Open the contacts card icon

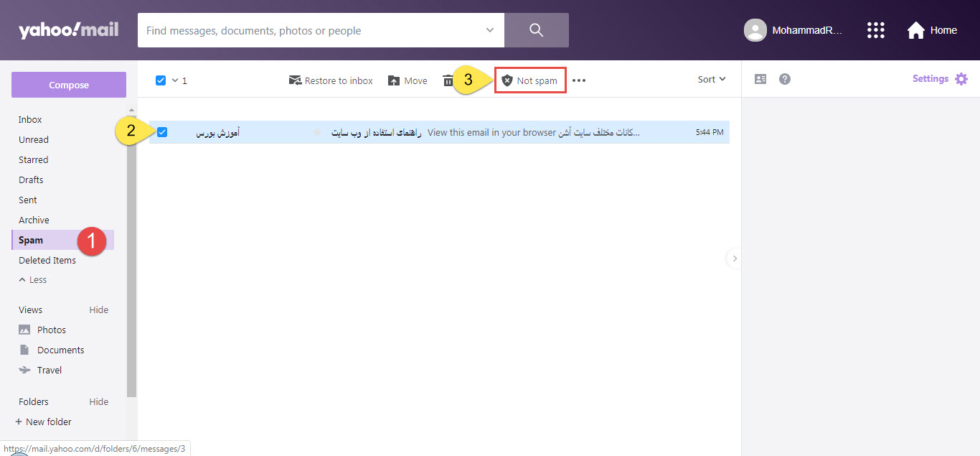coord(760,79)
